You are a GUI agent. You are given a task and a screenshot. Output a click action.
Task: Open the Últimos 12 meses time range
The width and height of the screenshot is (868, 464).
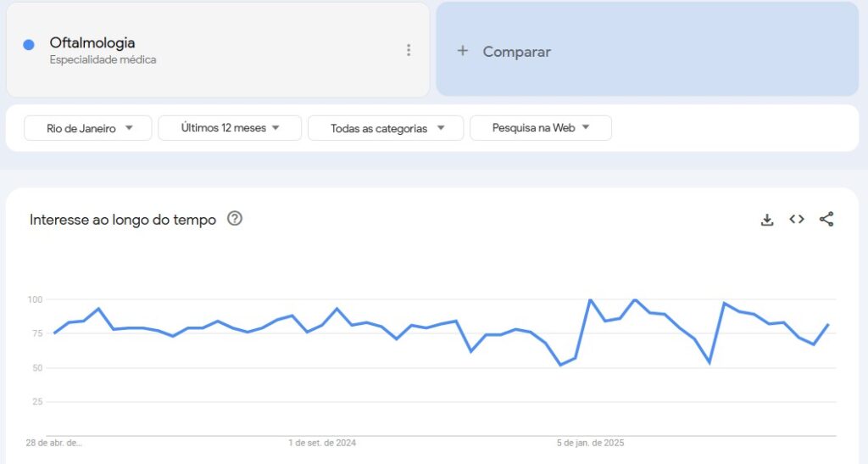click(230, 128)
